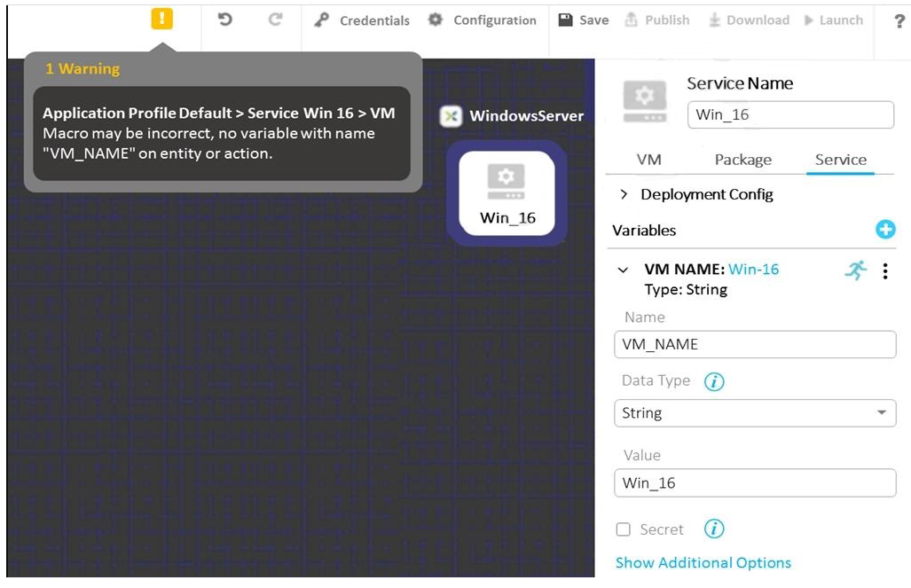Click the redo arrow in toolbar

pos(276,20)
